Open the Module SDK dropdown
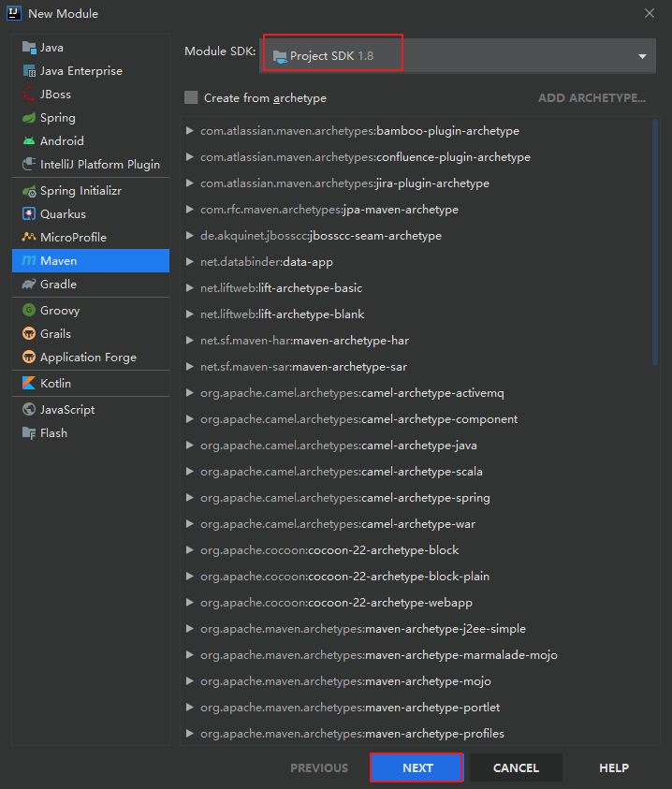672x789 pixels. (x=642, y=56)
